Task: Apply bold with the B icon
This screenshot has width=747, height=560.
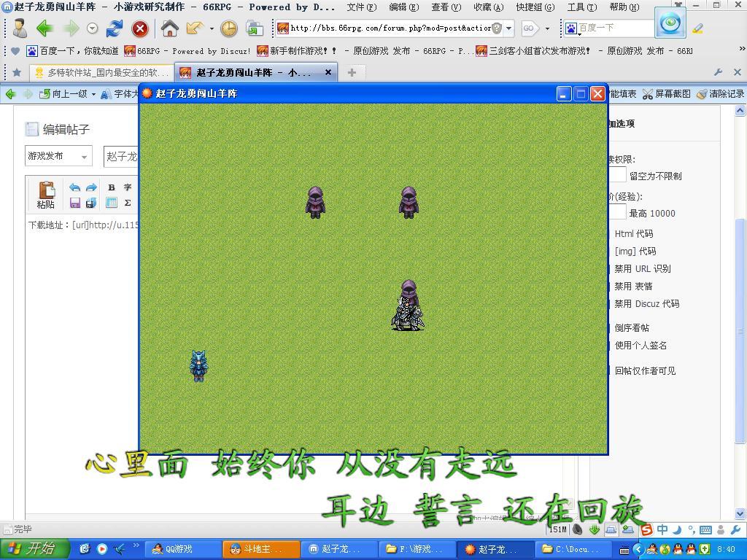Action: (112, 187)
